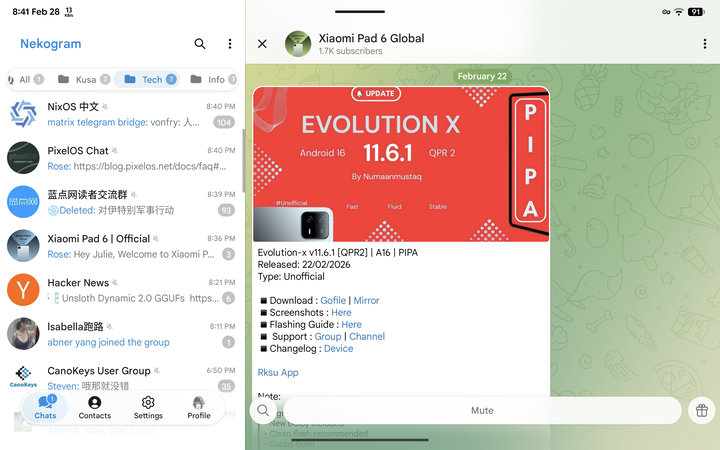Open the CanoKeys User Group chat

coord(122,377)
